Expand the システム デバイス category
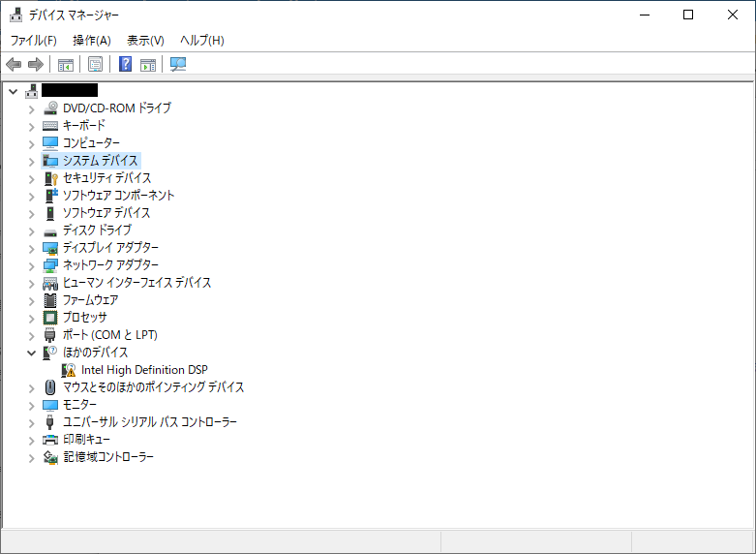Screen dimensions: 756x554 tap(32, 161)
